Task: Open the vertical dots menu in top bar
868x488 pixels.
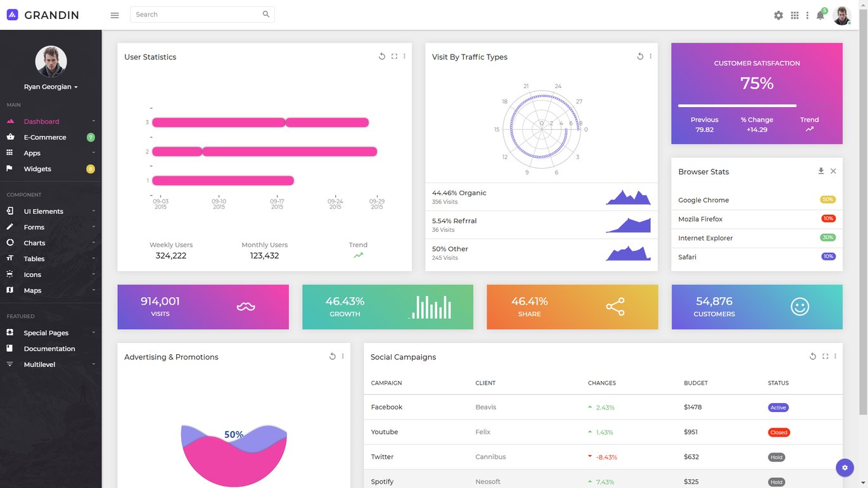Action: (x=807, y=15)
